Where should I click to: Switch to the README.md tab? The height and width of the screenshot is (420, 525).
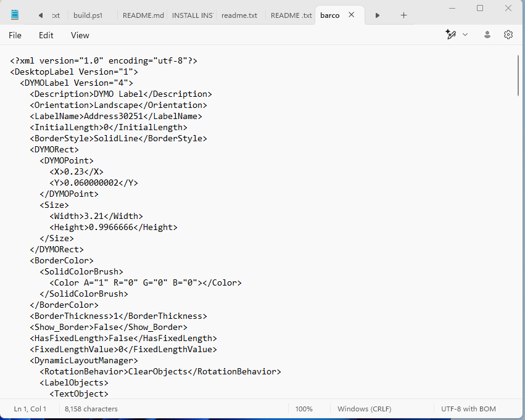(x=143, y=15)
